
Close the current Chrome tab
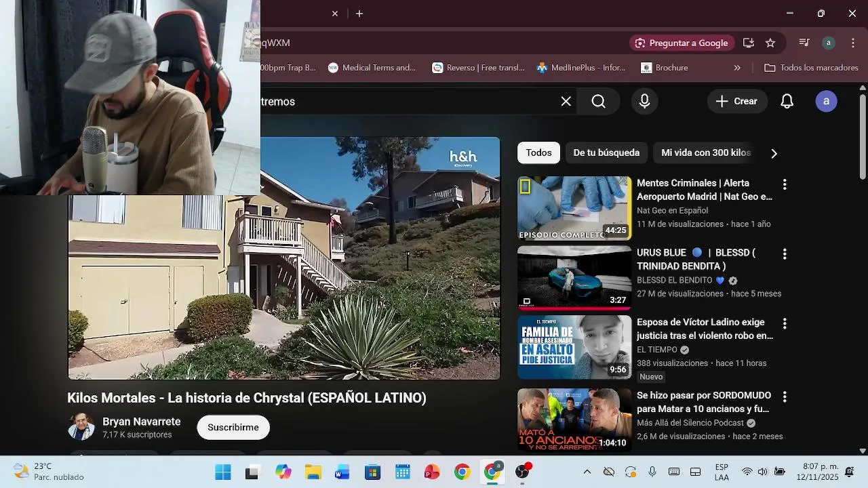(x=334, y=14)
